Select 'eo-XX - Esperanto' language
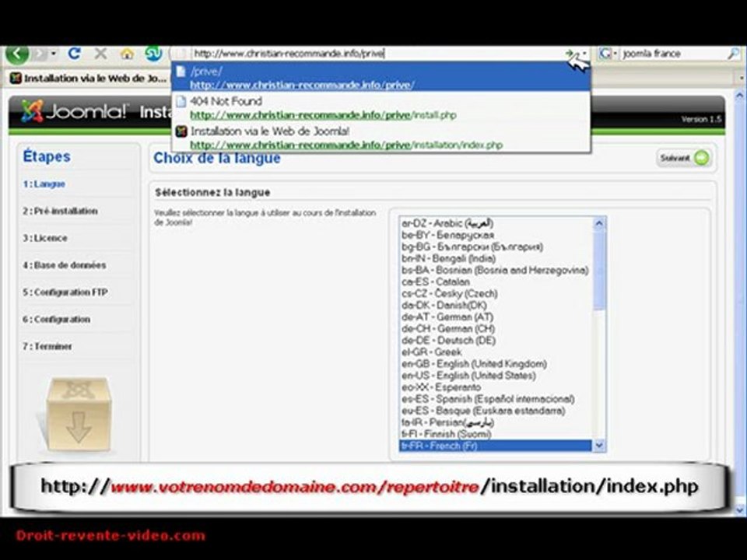 click(x=496, y=387)
